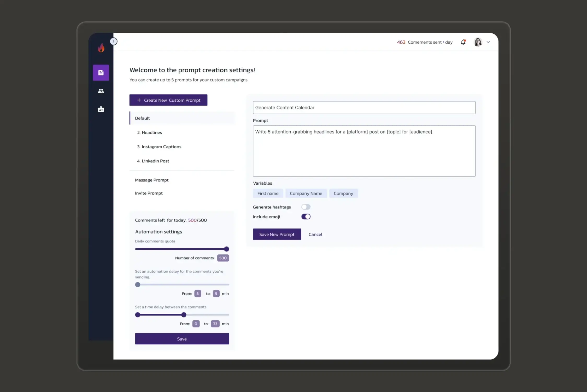This screenshot has width=587, height=392.
Task: Click the Daily comments quota slider handle
Action: click(x=226, y=249)
